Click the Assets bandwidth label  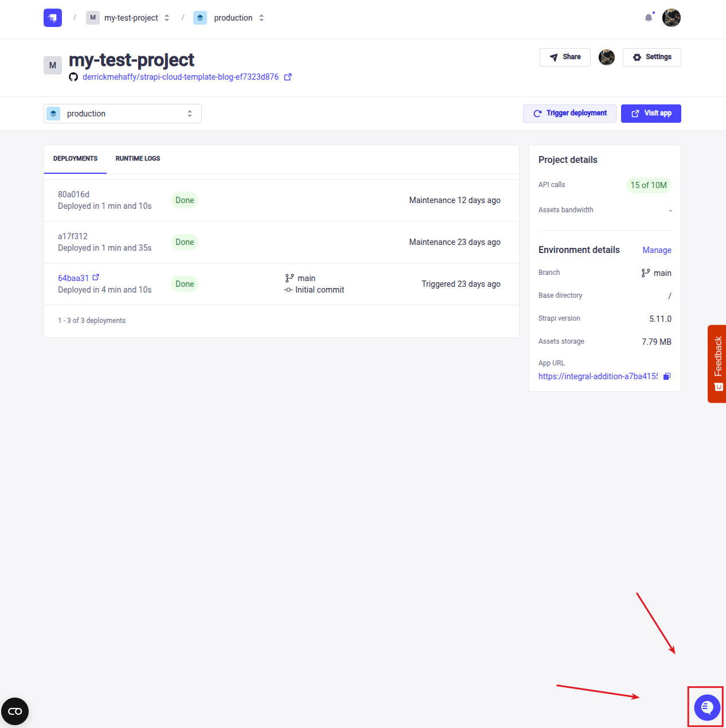coord(566,210)
